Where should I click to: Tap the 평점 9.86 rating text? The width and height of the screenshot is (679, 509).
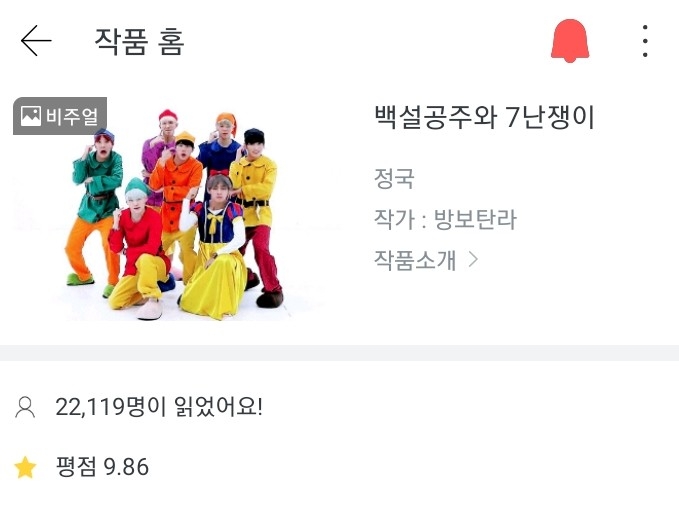pyautogui.click(x=102, y=467)
